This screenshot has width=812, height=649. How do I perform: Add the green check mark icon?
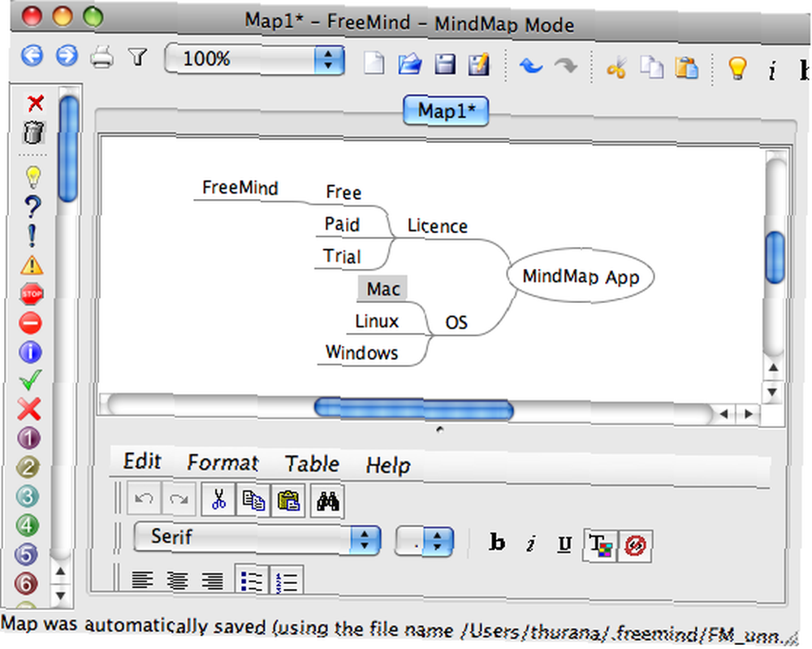(x=30, y=381)
